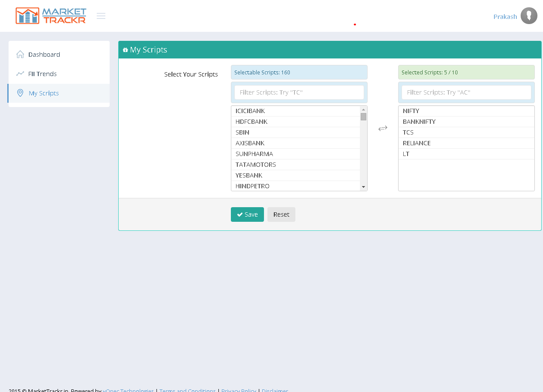Click the selectable list scrollbar thumb
This screenshot has width=543, height=392.
(x=363, y=117)
